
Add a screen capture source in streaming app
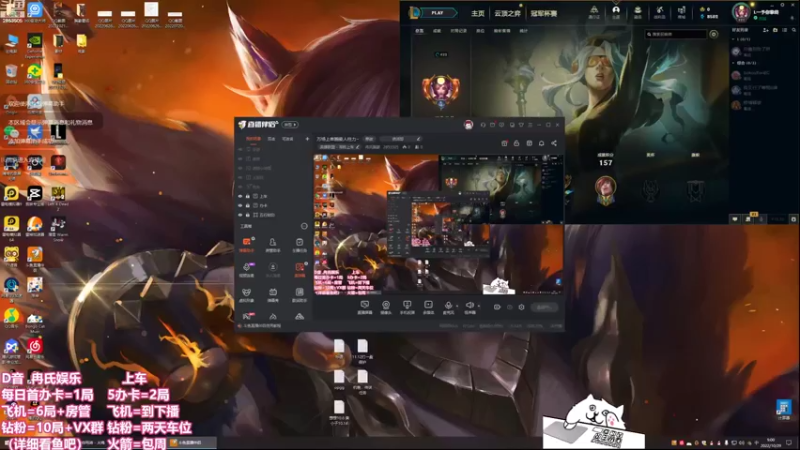tap(365, 306)
